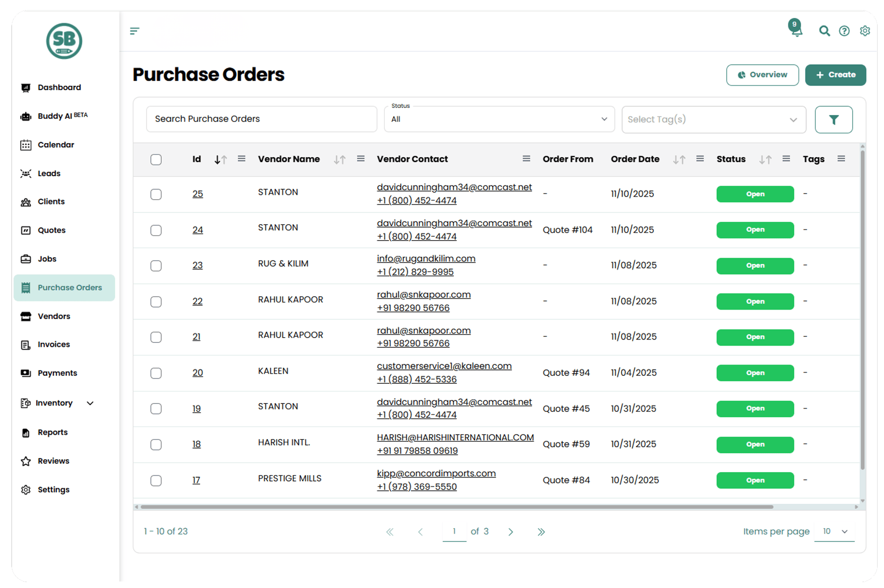Expand the Select Tag(s) dropdown
884x588 pixels.
(713, 120)
